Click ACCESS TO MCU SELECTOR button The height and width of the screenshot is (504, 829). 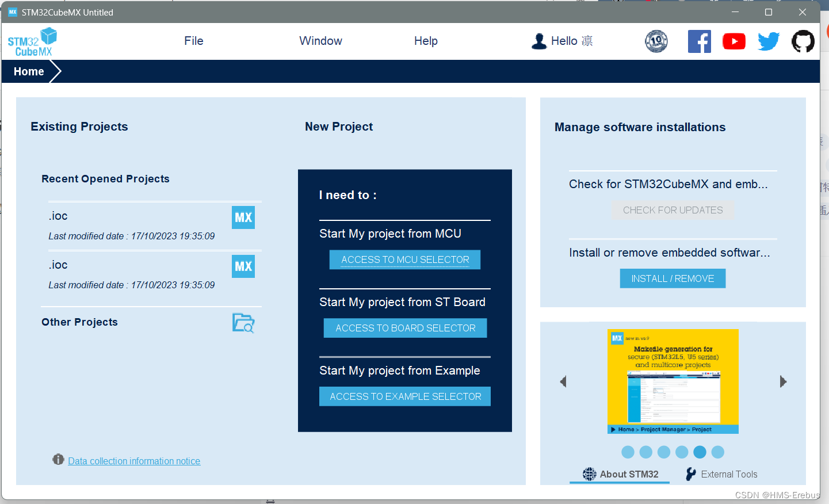pos(405,259)
